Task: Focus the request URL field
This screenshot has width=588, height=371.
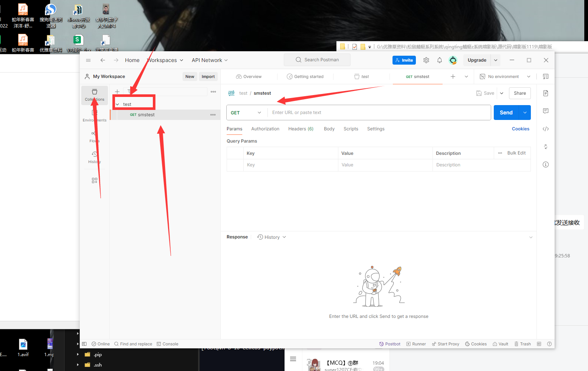Action: [379, 113]
